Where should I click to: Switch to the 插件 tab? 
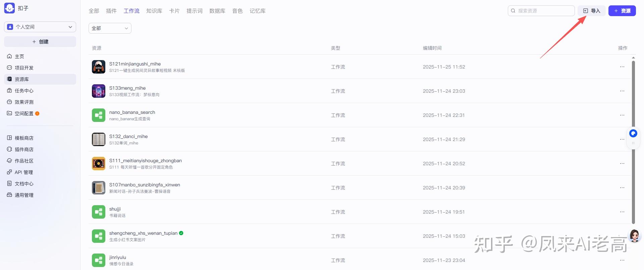click(x=111, y=11)
